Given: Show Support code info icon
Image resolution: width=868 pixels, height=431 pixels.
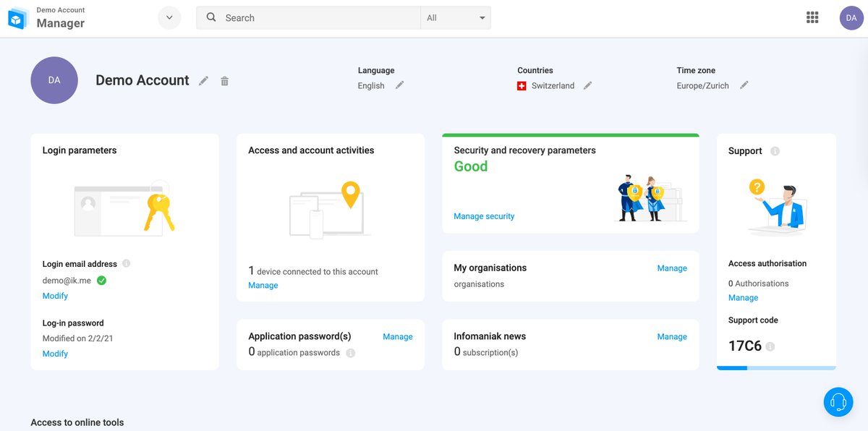Looking at the screenshot, I should point(770,346).
